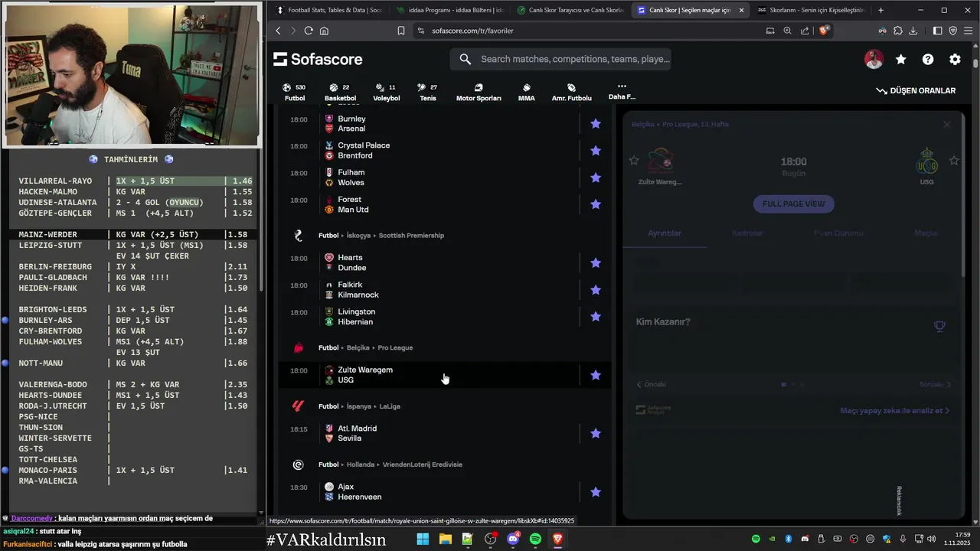Open the browser hamburger menu

pos(969,31)
